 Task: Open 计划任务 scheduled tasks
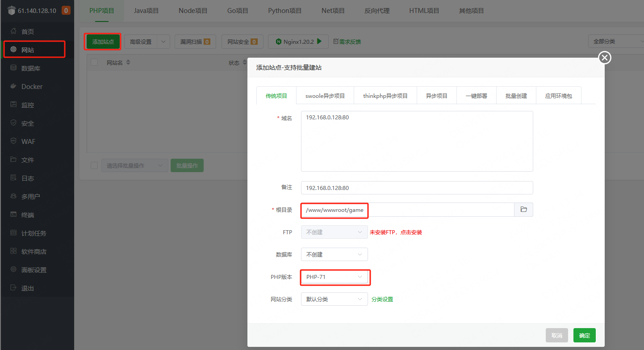click(30, 233)
